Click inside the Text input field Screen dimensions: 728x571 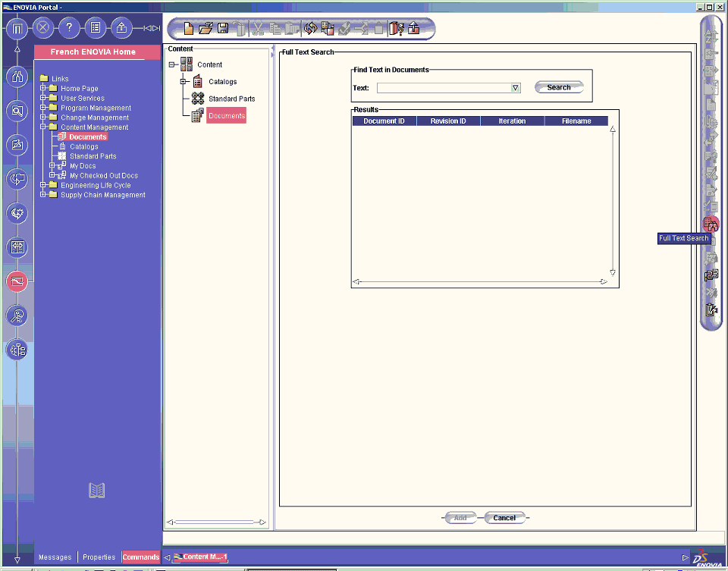tap(444, 88)
